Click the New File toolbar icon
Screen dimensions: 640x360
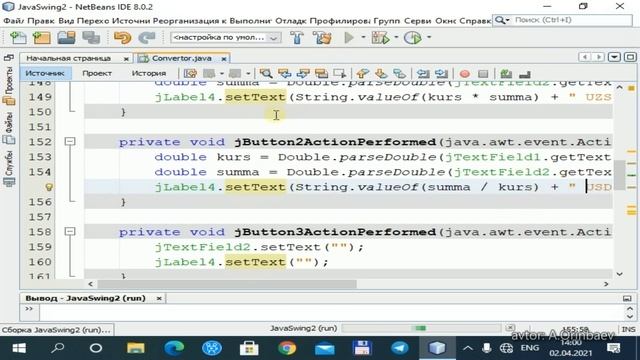click(x=18, y=38)
